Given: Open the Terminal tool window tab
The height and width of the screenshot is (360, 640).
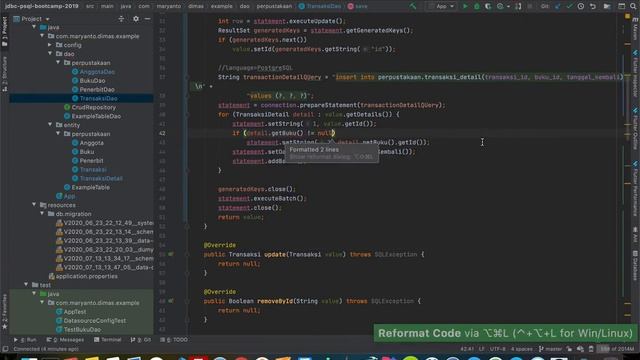Looking at the screenshot, I should click(108, 340).
